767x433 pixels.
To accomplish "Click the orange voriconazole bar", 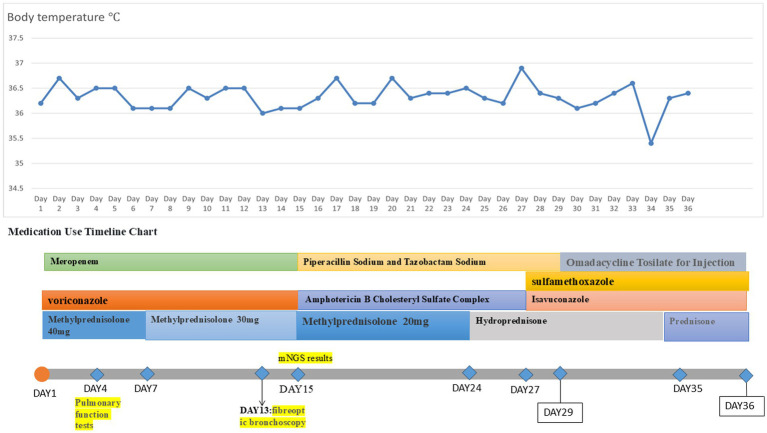I will click(170, 300).
